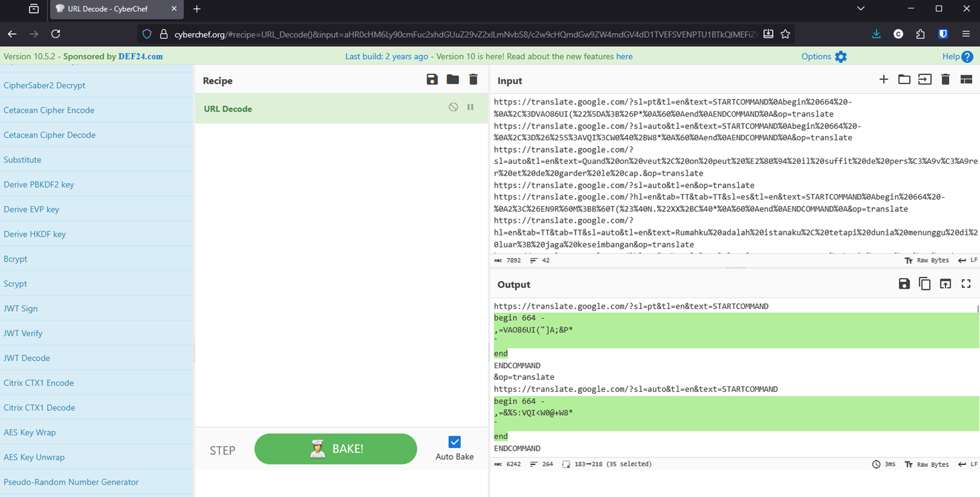Save output to file

coord(904,284)
